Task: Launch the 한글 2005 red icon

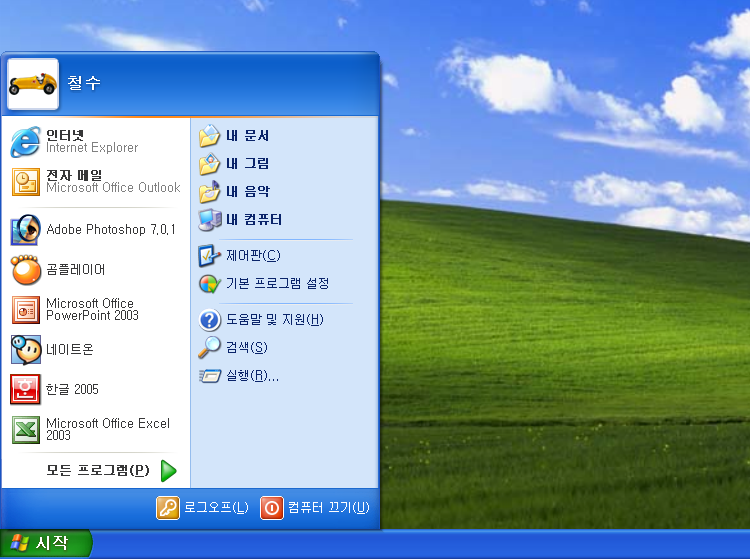Action: (25, 389)
